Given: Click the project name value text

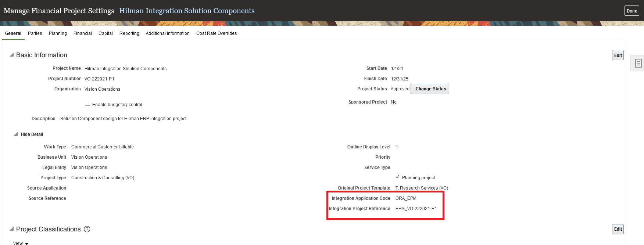Looking at the screenshot, I should [125, 69].
